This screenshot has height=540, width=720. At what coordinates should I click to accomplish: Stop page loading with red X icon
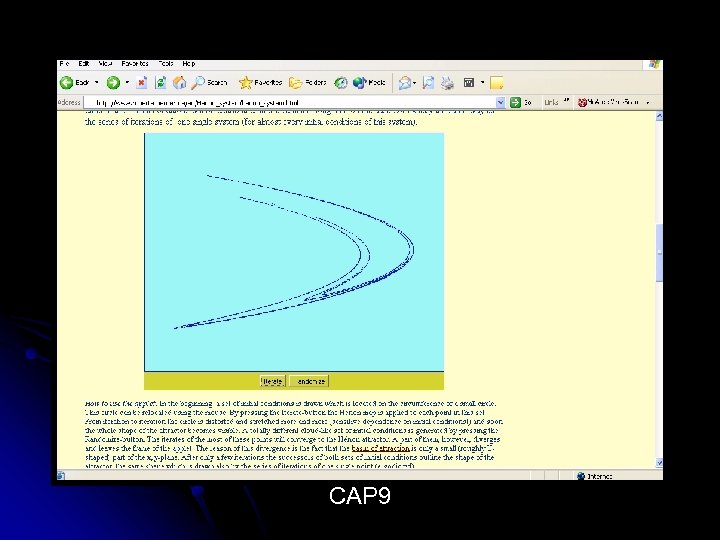pos(142,83)
